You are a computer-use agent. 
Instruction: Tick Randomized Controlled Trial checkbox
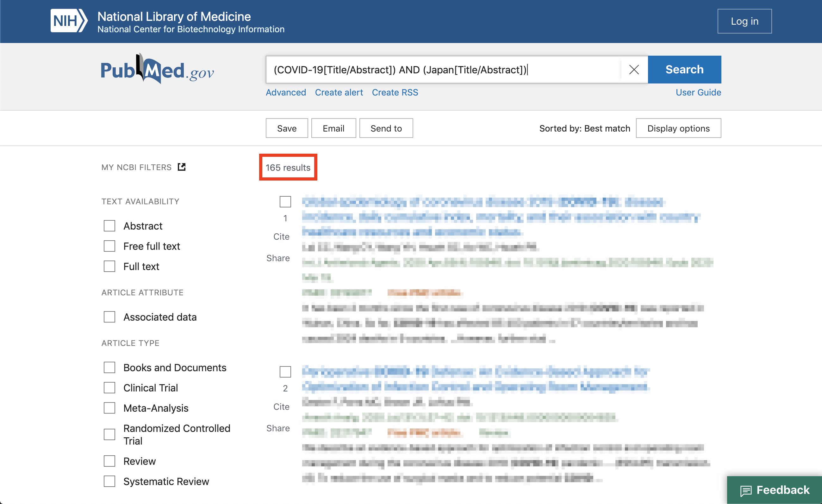[x=109, y=434]
